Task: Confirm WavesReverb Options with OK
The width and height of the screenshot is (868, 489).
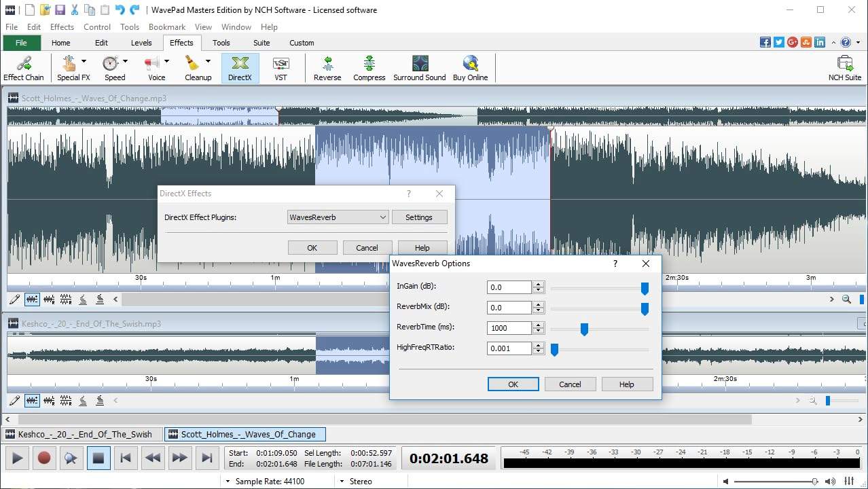Action: pyautogui.click(x=513, y=384)
